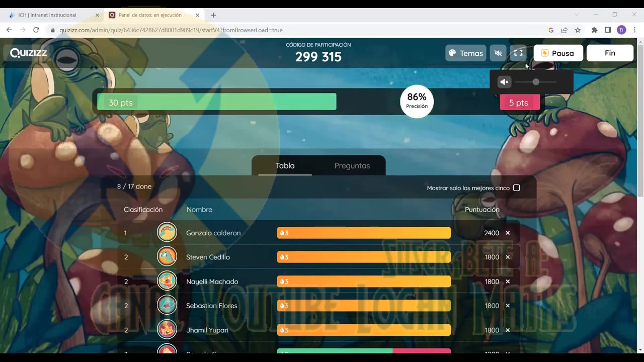The width and height of the screenshot is (644, 362).
Task: Share this page via share icon
Action: tap(564, 30)
